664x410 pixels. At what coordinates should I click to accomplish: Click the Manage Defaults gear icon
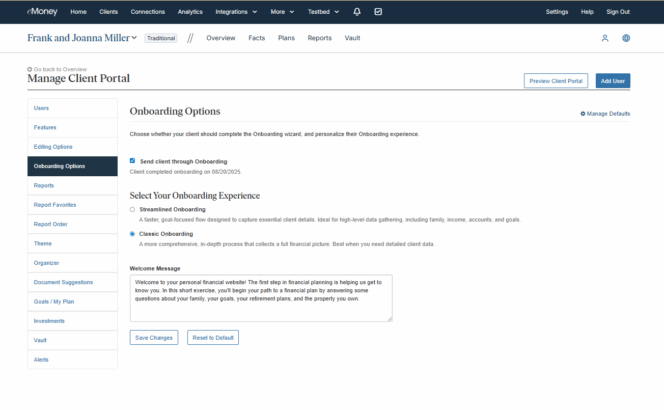pos(583,114)
